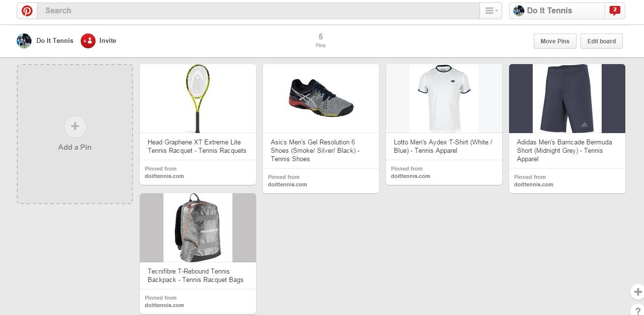Open the categories menu dropdown

pos(491,11)
